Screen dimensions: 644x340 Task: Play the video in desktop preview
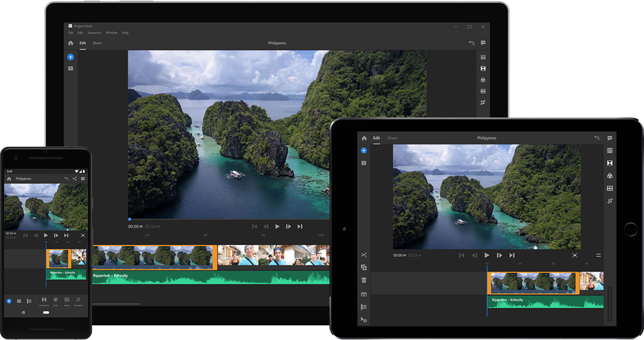277,226
